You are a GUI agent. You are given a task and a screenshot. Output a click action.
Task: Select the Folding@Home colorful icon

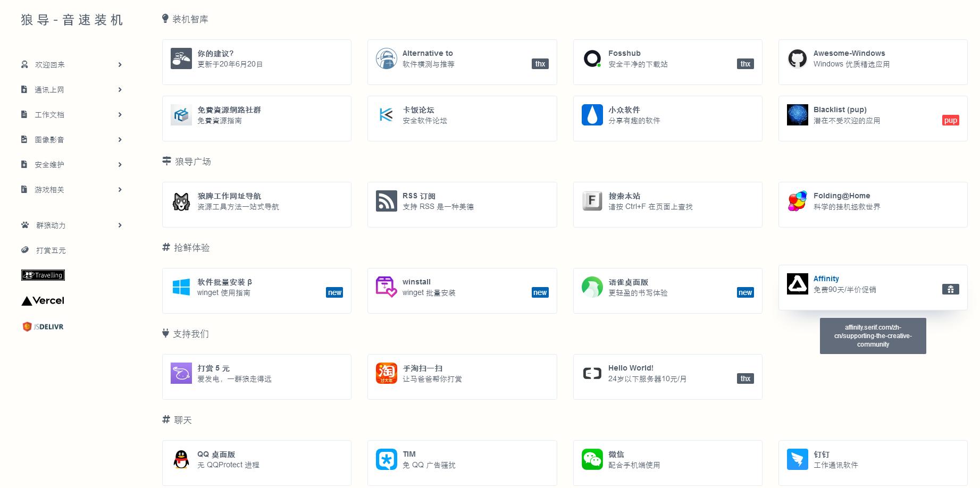pos(797,201)
